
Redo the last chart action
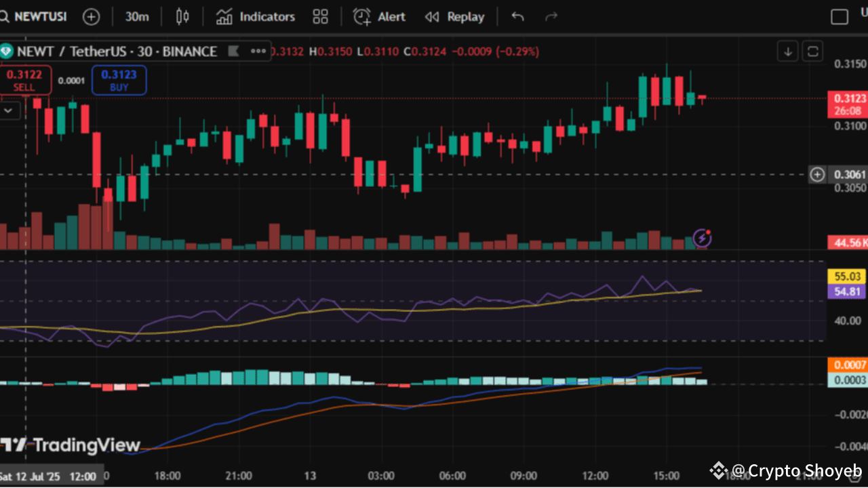click(x=551, y=16)
